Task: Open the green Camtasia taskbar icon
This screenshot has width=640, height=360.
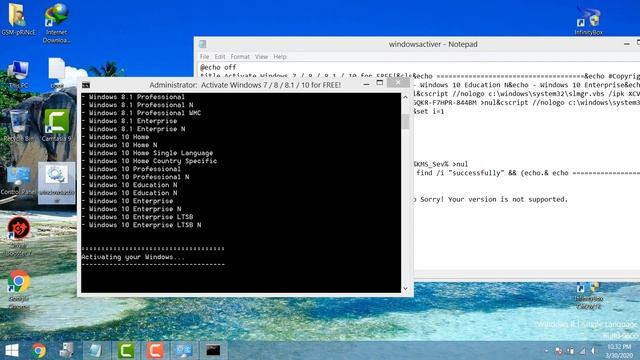Action: point(126,350)
